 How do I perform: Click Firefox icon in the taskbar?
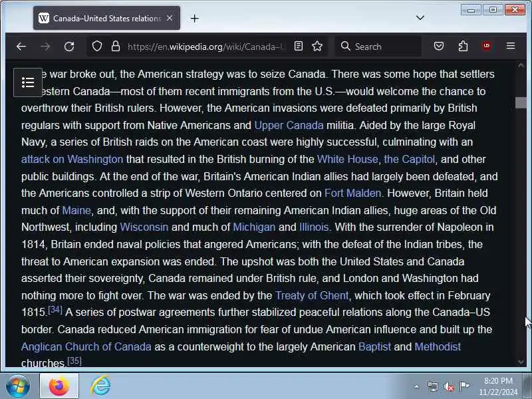[59, 386]
